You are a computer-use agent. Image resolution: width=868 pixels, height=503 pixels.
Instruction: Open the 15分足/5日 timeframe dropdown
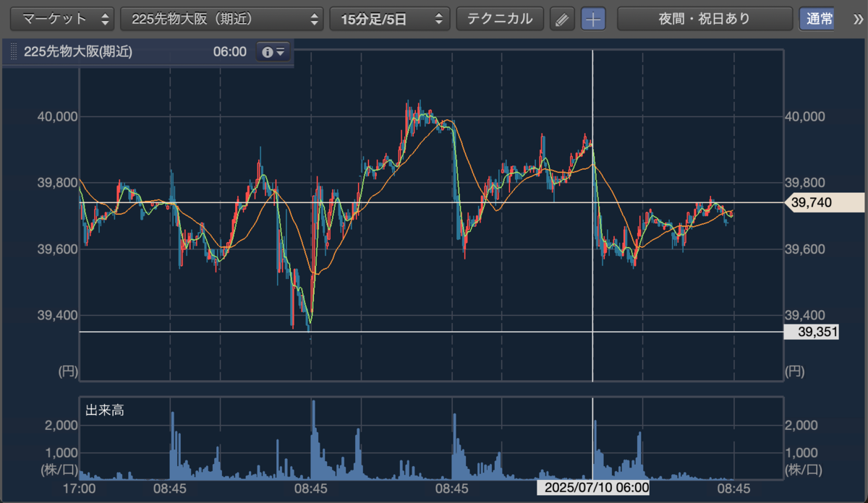(390, 19)
